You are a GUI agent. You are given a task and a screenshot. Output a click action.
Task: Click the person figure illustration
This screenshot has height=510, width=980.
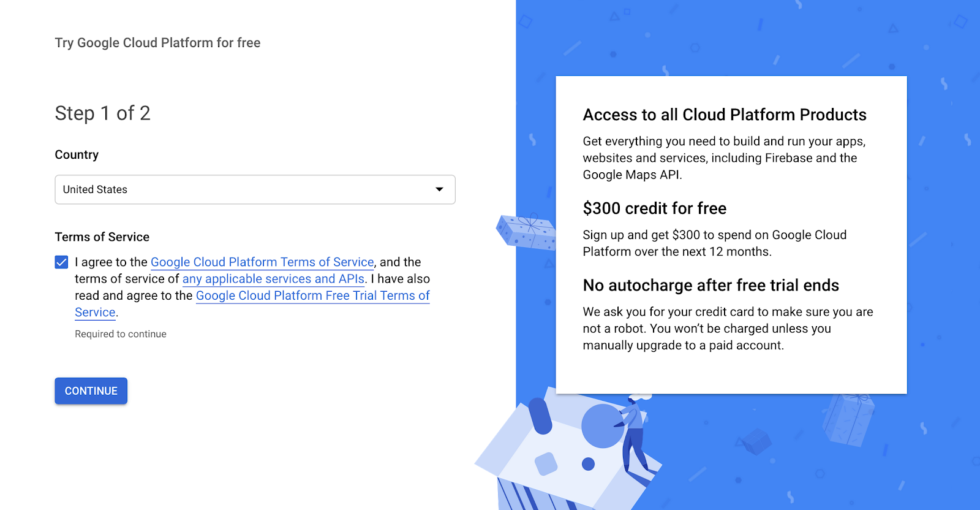tap(636, 435)
